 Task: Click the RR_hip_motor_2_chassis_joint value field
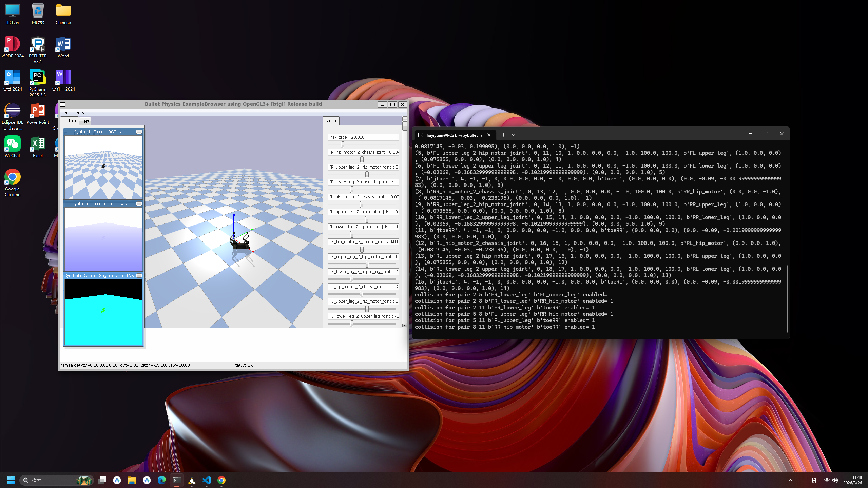(363, 242)
